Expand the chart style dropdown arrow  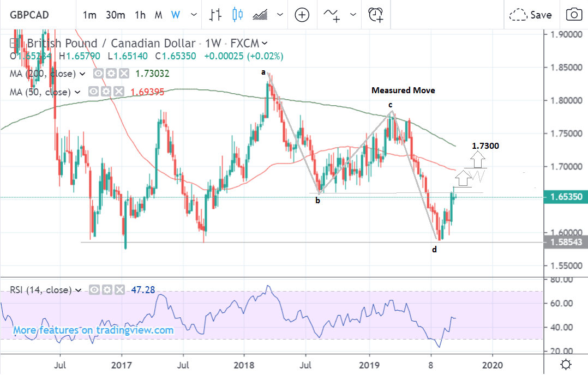(280, 15)
